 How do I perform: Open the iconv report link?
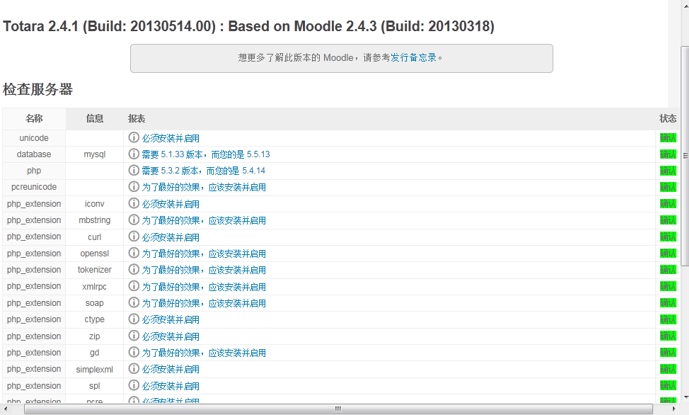click(170, 204)
